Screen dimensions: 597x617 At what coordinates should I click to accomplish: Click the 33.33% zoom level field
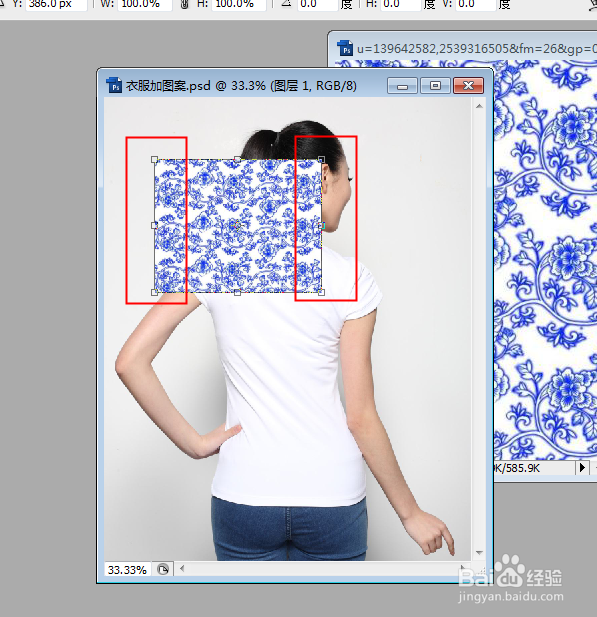coord(127,569)
